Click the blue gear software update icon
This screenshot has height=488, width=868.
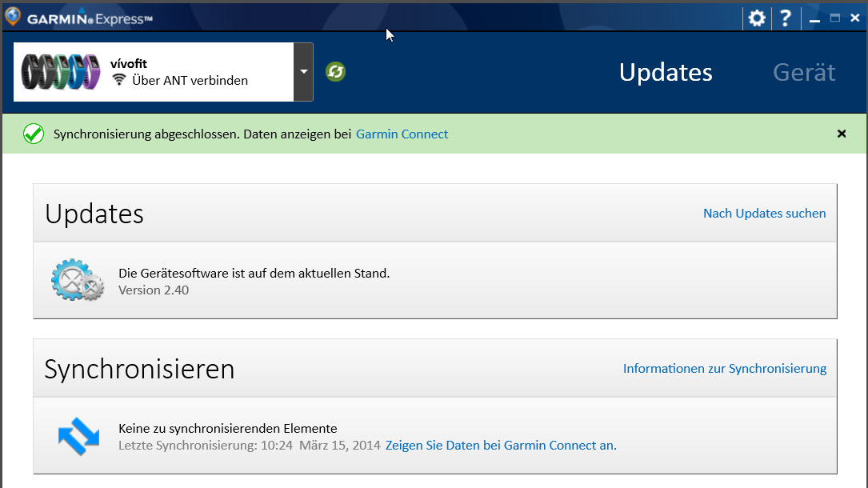point(77,280)
